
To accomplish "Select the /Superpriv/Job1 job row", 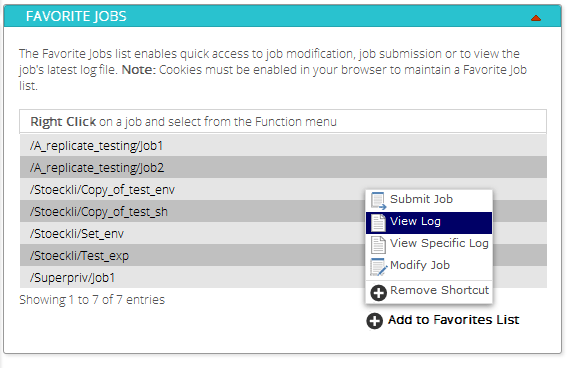I will click(x=193, y=277).
